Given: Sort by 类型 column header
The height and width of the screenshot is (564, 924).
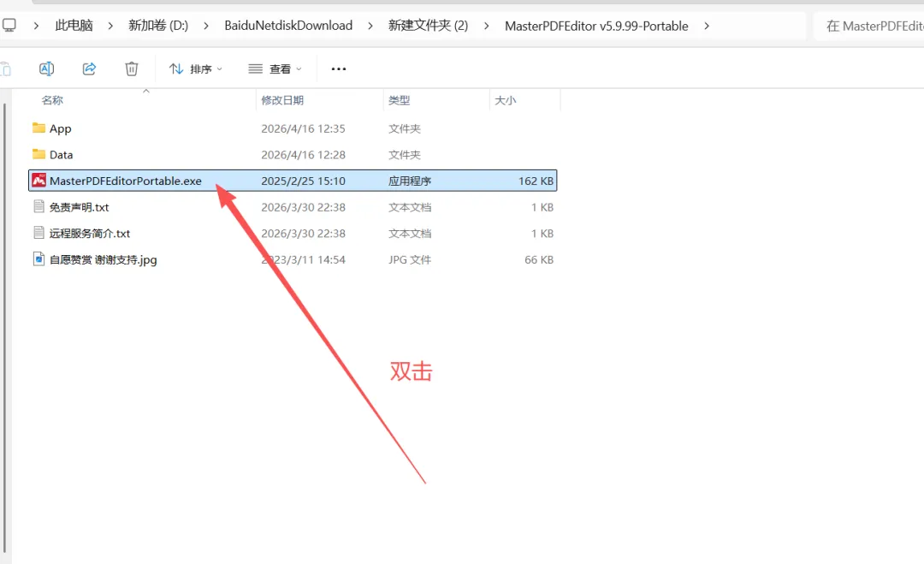Looking at the screenshot, I should tap(399, 100).
